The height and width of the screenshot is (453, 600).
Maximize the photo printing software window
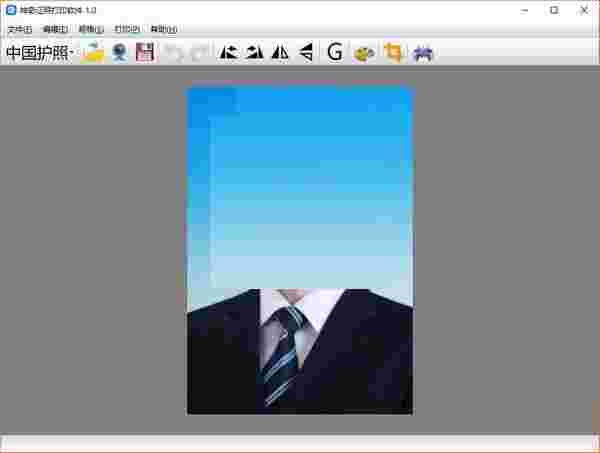(554, 10)
